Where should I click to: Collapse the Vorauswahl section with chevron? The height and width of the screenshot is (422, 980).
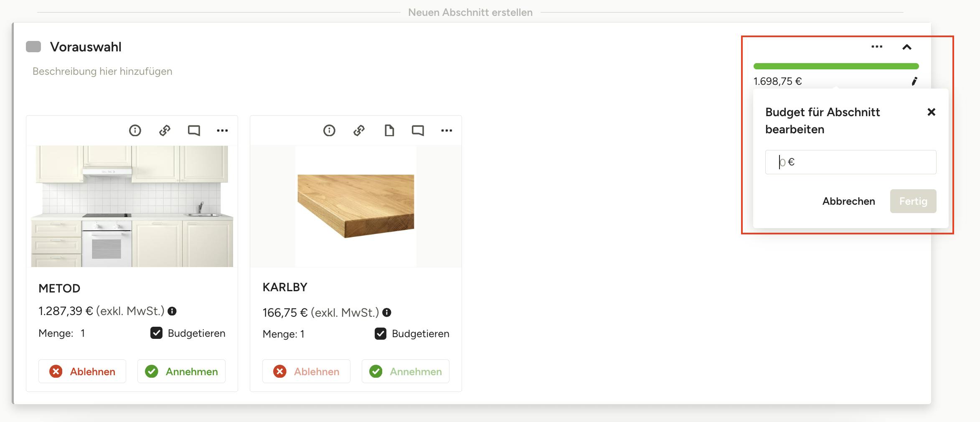(x=906, y=47)
